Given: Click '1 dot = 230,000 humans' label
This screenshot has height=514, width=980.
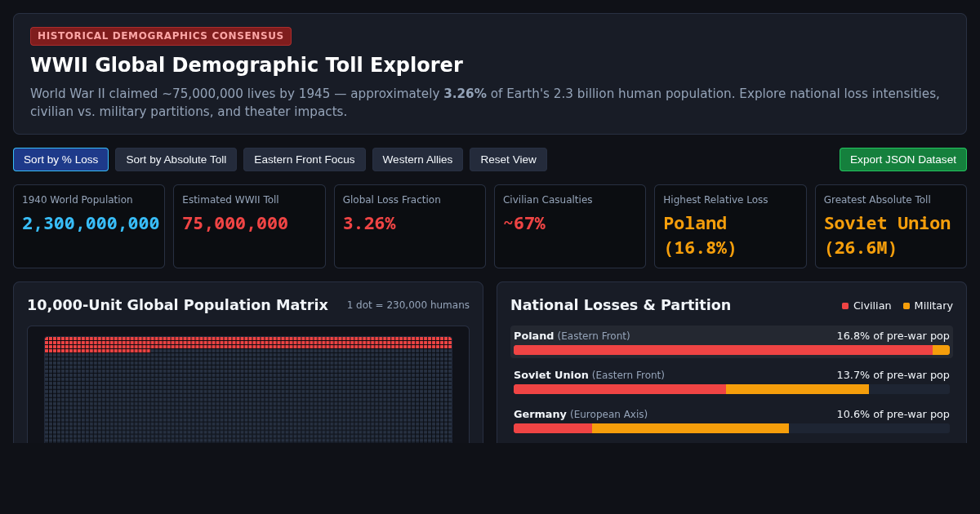Looking at the screenshot, I should pyautogui.click(x=408, y=305).
